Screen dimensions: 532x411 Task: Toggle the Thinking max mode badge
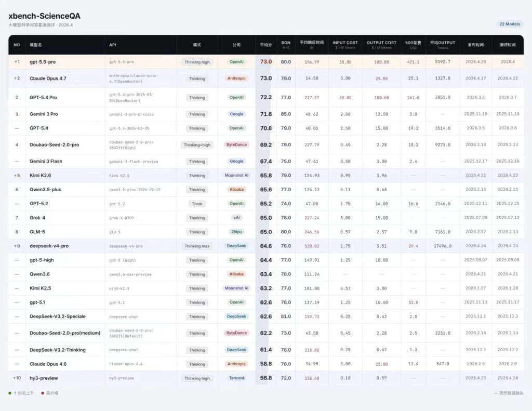click(197, 246)
